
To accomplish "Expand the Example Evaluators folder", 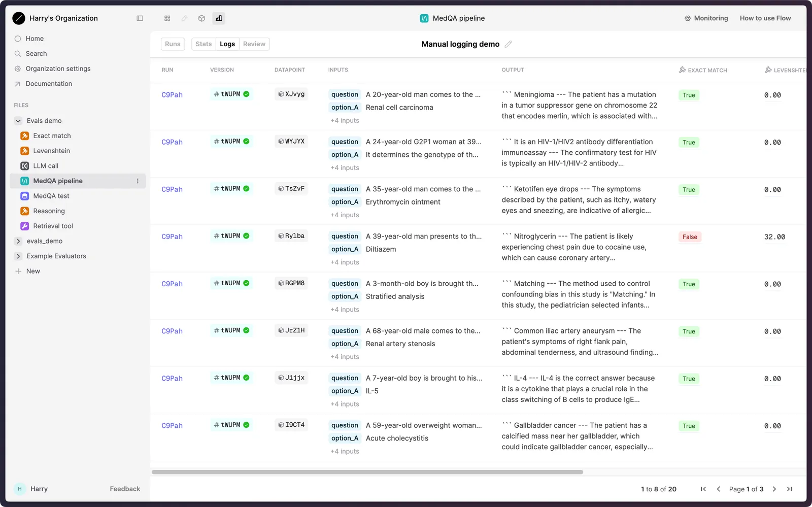I will (18, 256).
